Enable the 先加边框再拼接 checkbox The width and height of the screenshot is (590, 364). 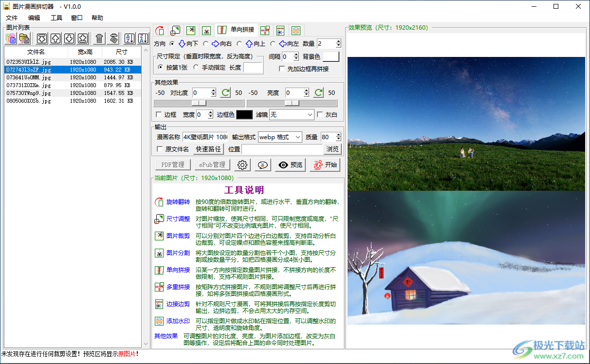coord(281,68)
